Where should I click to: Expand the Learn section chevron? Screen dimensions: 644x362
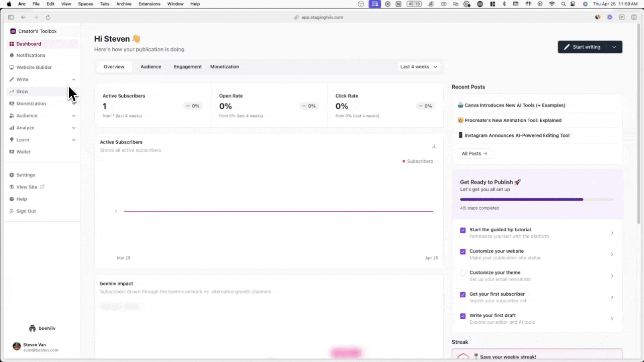(74, 140)
